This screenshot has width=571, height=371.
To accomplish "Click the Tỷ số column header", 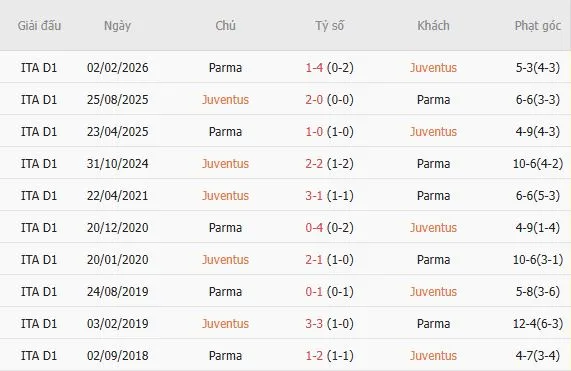I will pyautogui.click(x=330, y=26).
